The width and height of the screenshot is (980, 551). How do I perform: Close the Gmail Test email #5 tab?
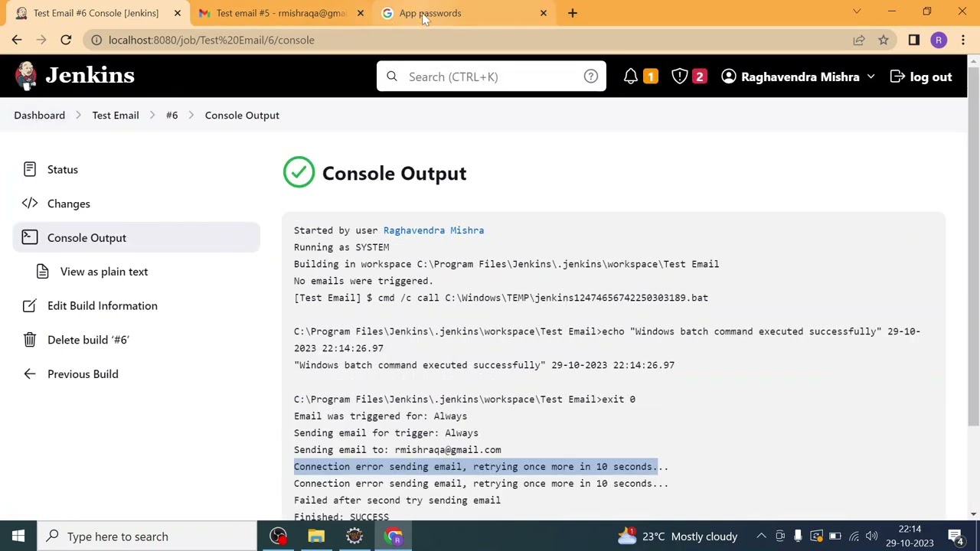[361, 13]
